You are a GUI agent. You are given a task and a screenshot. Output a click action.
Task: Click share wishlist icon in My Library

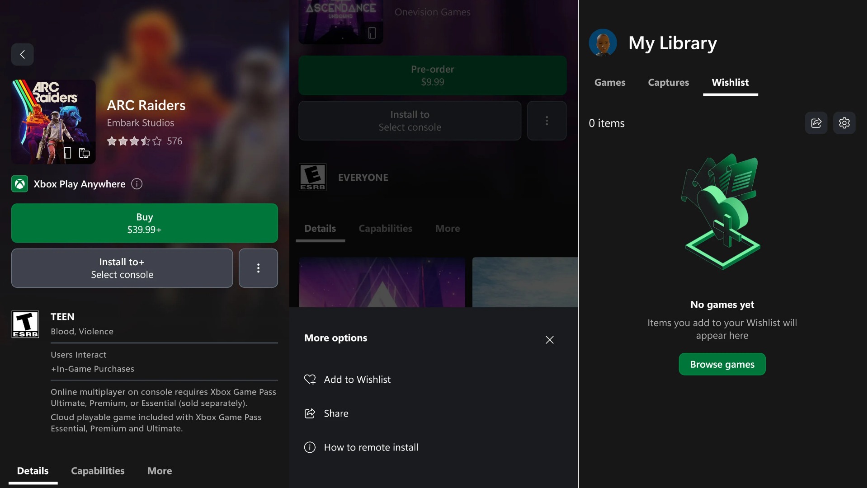tap(816, 123)
